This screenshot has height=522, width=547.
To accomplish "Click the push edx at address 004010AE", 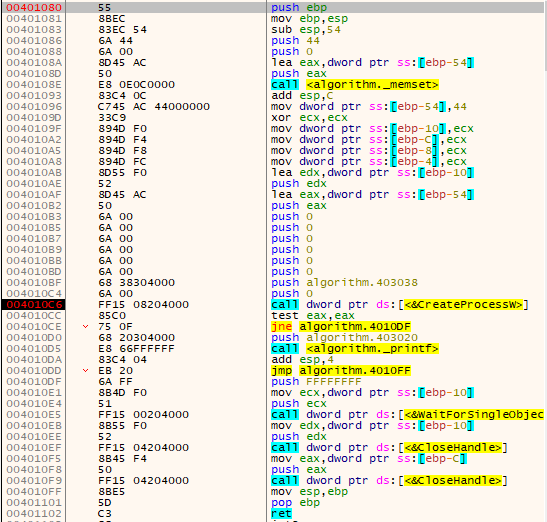I will (299, 184).
